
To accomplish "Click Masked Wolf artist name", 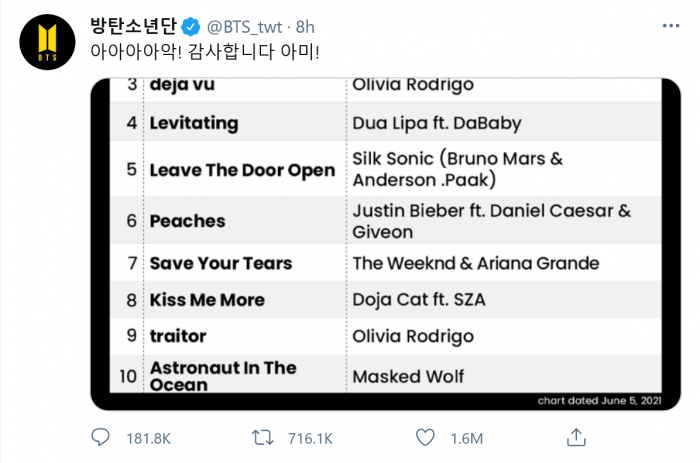I will tap(408, 377).
